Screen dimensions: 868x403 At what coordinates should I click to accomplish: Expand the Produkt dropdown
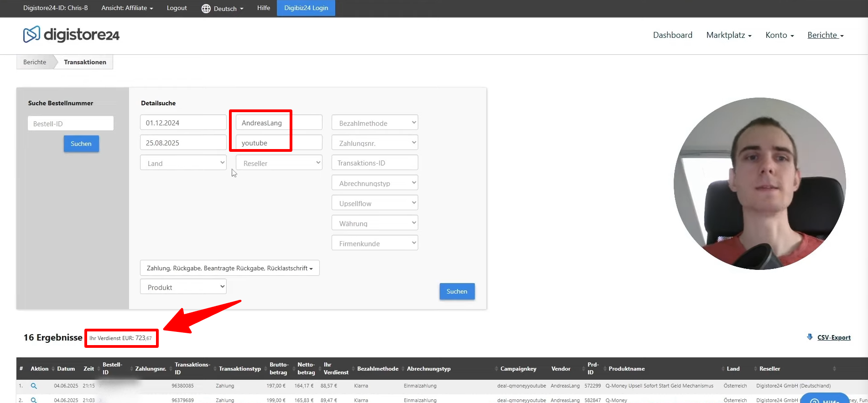[x=183, y=287]
